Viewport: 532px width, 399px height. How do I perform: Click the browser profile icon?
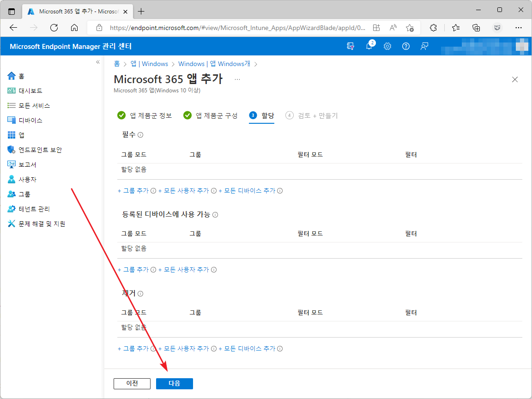tap(497, 28)
